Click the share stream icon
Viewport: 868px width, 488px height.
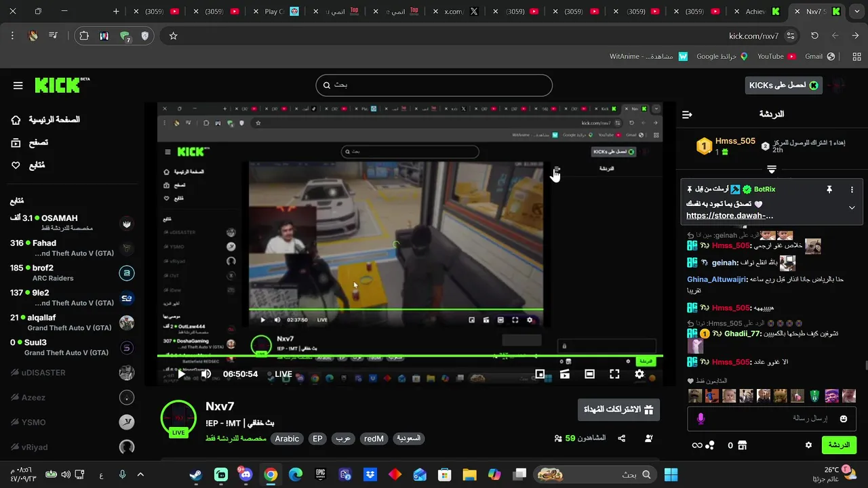(x=622, y=439)
